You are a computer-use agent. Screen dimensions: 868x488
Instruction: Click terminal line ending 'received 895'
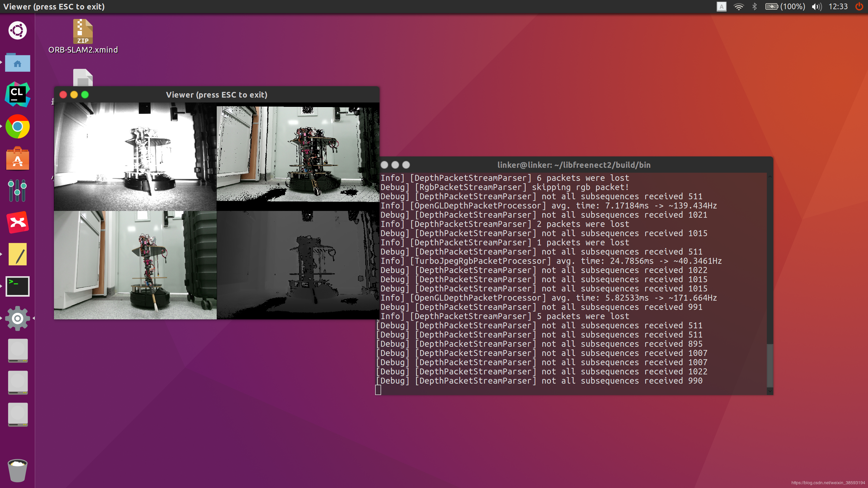coord(539,344)
